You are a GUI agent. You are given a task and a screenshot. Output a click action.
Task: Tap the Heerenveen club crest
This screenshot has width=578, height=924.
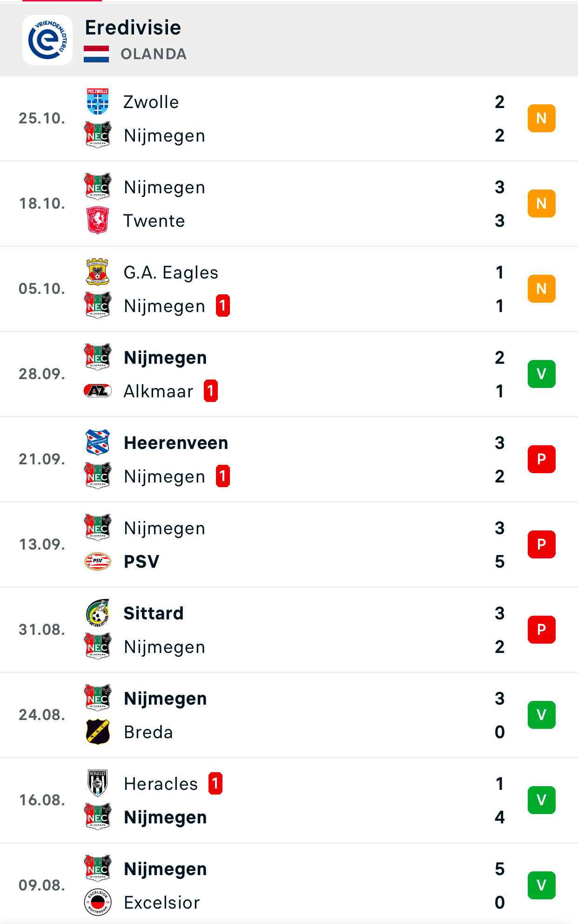click(x=98, y=442)
